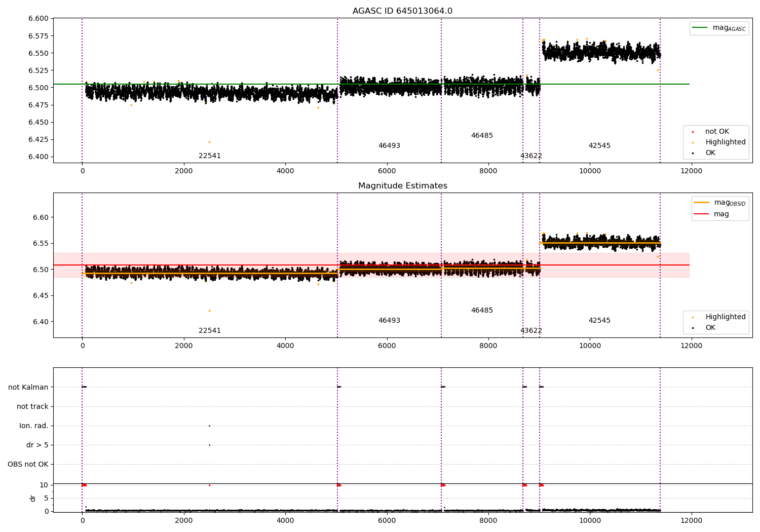Screen dimensions: 760x532
Task: Select the mag AGASC legend entry
Action: coord(719,28)
